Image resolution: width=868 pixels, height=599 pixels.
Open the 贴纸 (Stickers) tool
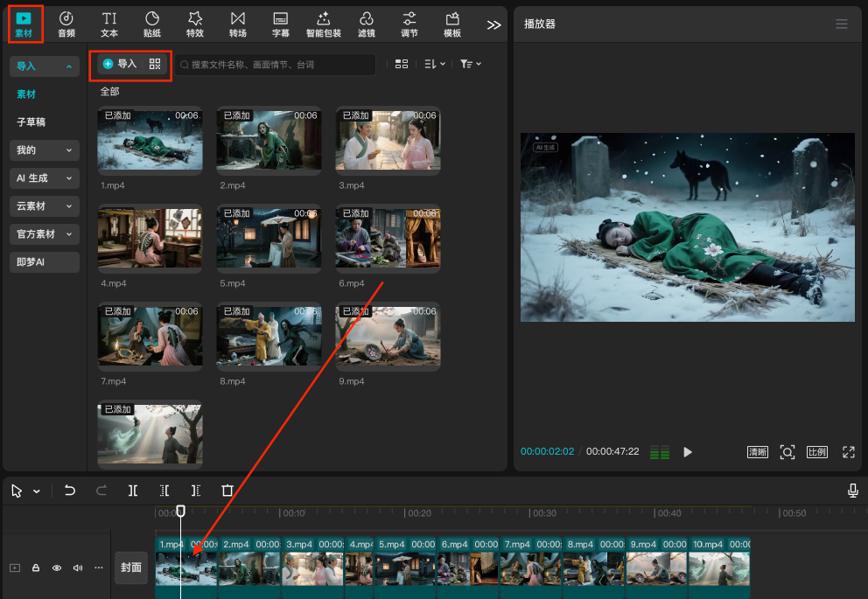[152, 24]
